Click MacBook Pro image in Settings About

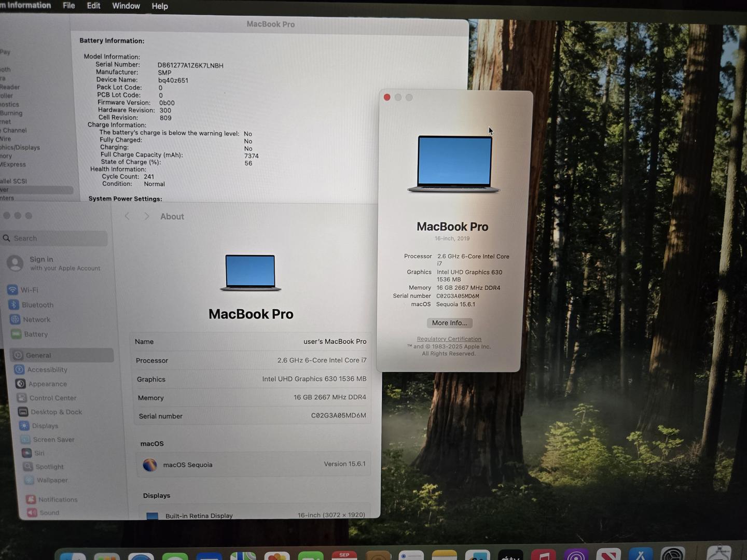coord(251,273)
